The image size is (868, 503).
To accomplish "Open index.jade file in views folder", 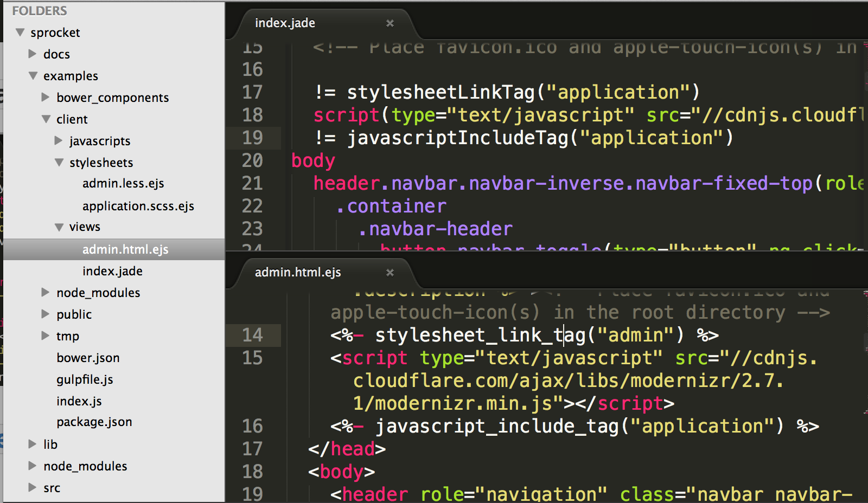I will 112,271.
